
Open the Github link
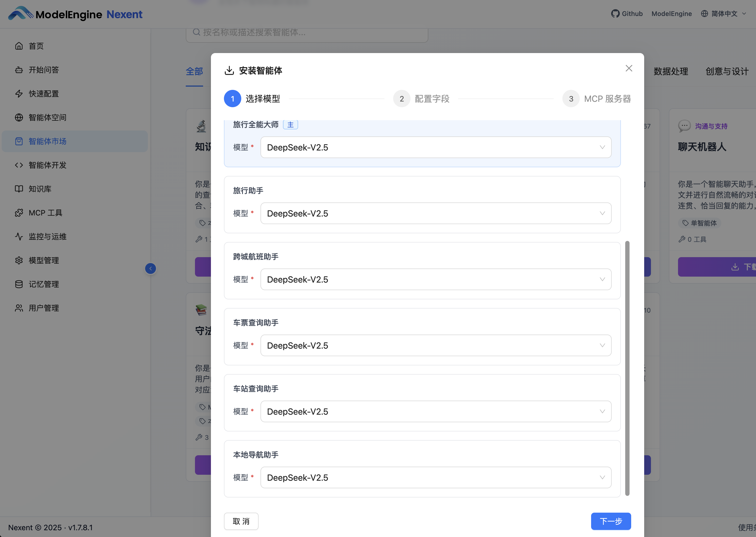pyautogui.click(x=627, y=14)
